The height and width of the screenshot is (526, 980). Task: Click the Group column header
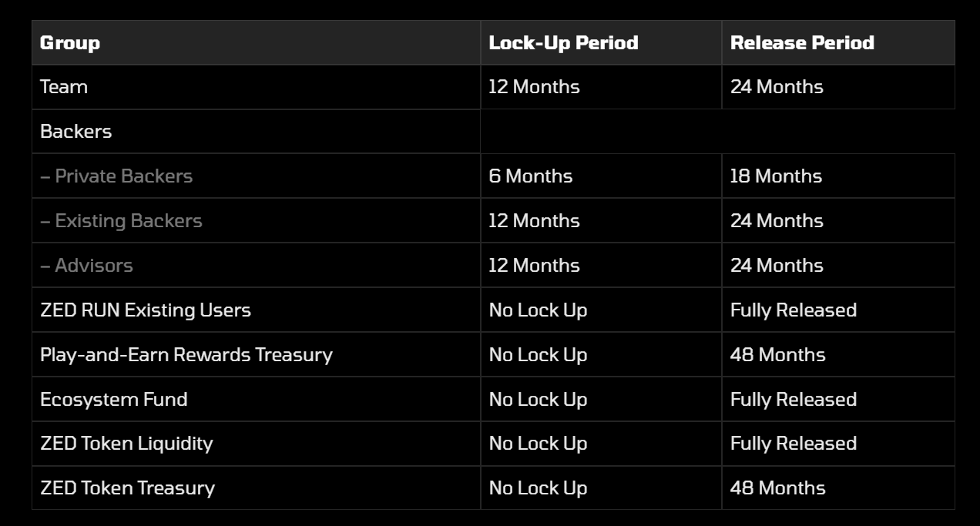pyautogui.click(x=70, y=42)
